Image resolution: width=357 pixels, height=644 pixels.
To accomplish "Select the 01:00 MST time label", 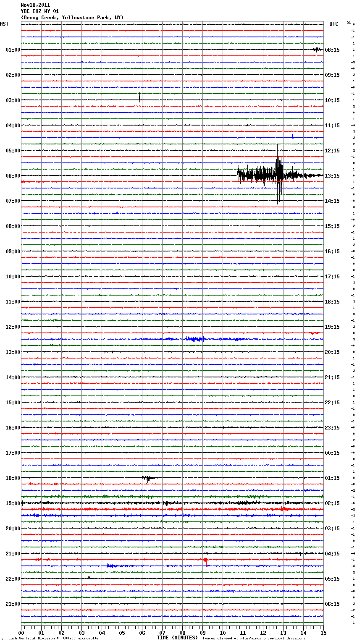I will tap(13, 50).
